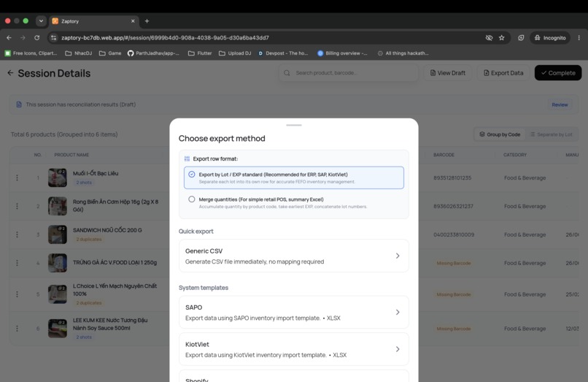
Task: Click the Missing Barcode badge in the TRỨNG GÀ row
Action: pos(453,263)
